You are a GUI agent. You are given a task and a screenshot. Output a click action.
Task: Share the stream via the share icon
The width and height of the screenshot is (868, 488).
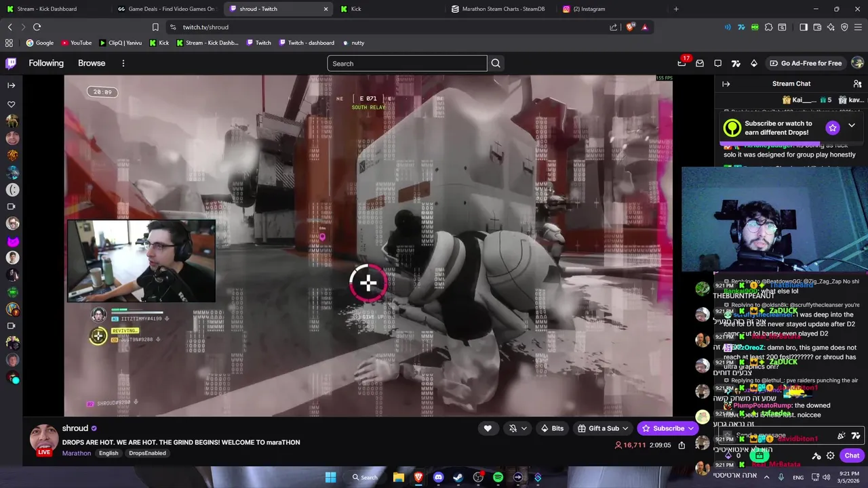[682, 445]
